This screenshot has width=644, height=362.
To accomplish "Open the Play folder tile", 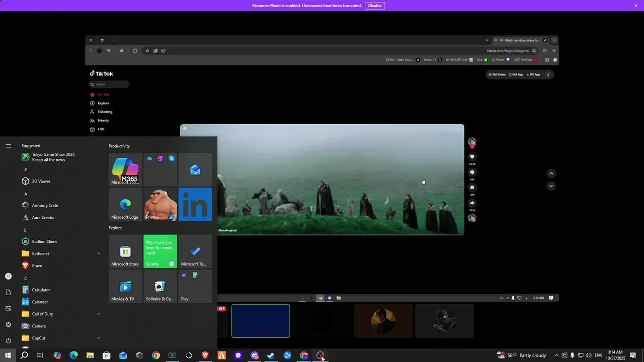I will [x=195, y=286].
